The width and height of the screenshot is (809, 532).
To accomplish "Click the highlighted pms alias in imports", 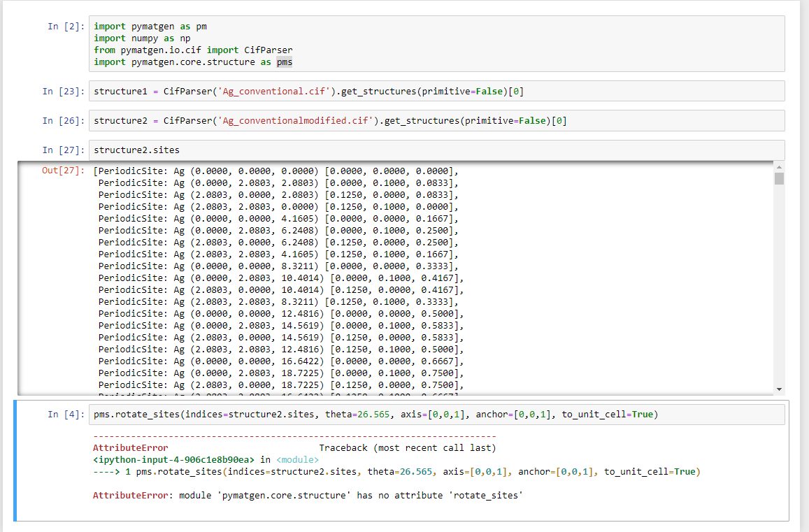I will 285,62.
